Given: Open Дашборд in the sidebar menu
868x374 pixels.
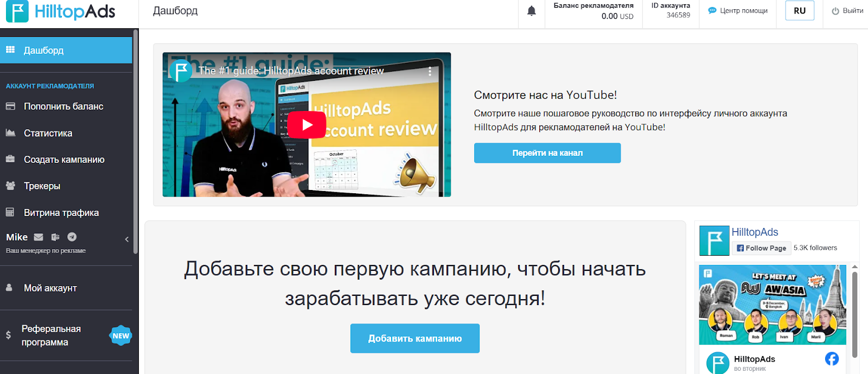Looking at the screenshot, I should [66, 50].
